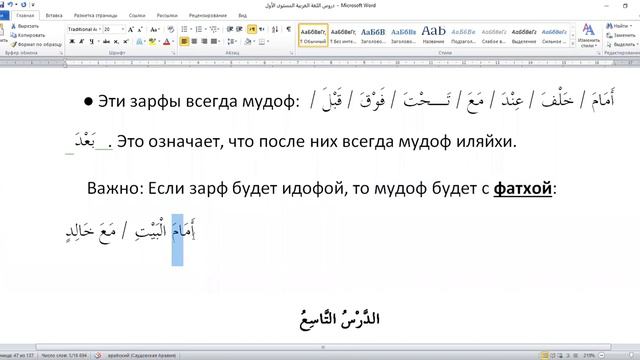Open the line spacing dropdown

[232, 41]
